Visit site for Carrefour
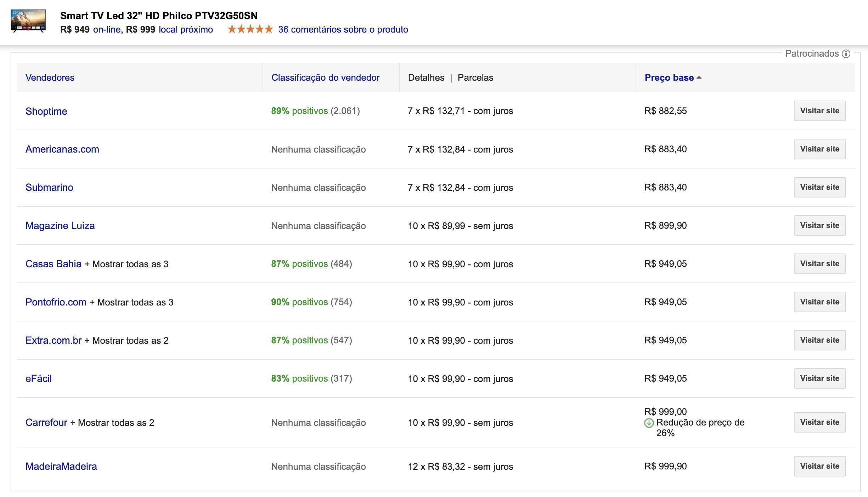The height and width of the screenshot is (497, 868). click(x=819, y=422)
